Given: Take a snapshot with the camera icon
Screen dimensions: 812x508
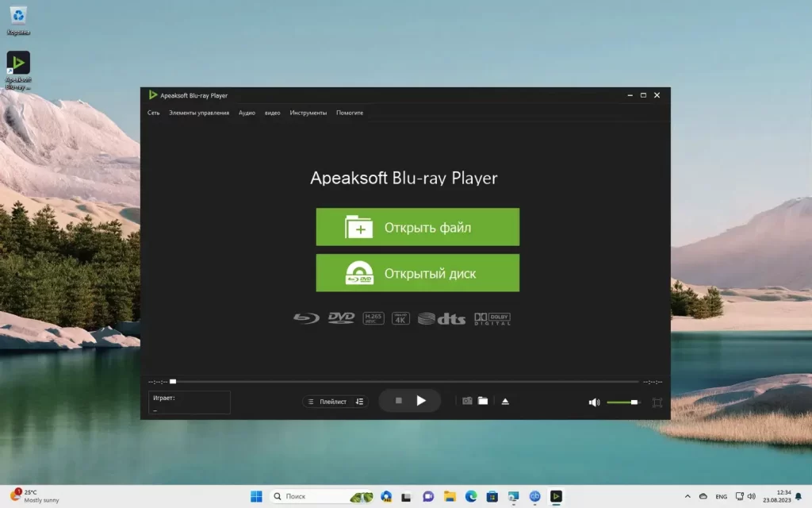Looking at the screenshot, I should 466,401.
